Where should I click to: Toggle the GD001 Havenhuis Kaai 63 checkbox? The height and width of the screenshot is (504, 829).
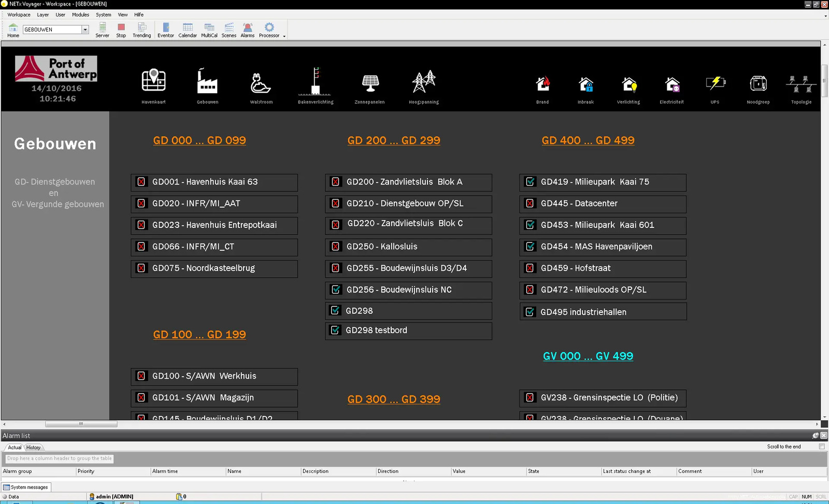pos(141,182)
